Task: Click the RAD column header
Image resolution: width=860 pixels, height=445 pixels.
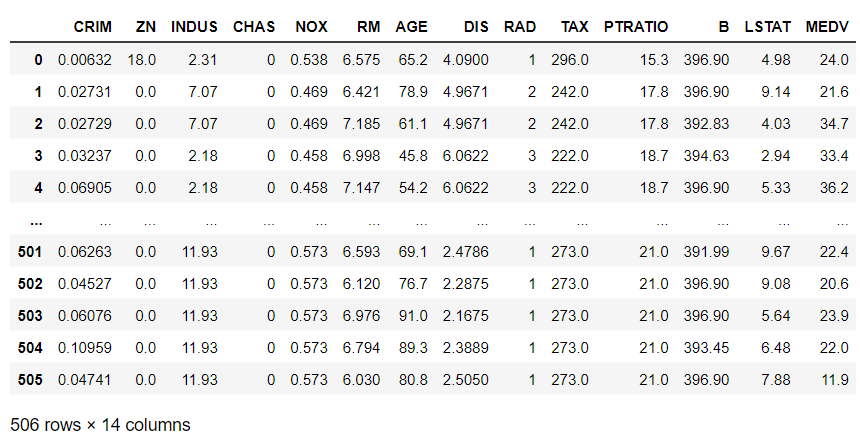Action: pyautogui.click(x=520, y=27)
